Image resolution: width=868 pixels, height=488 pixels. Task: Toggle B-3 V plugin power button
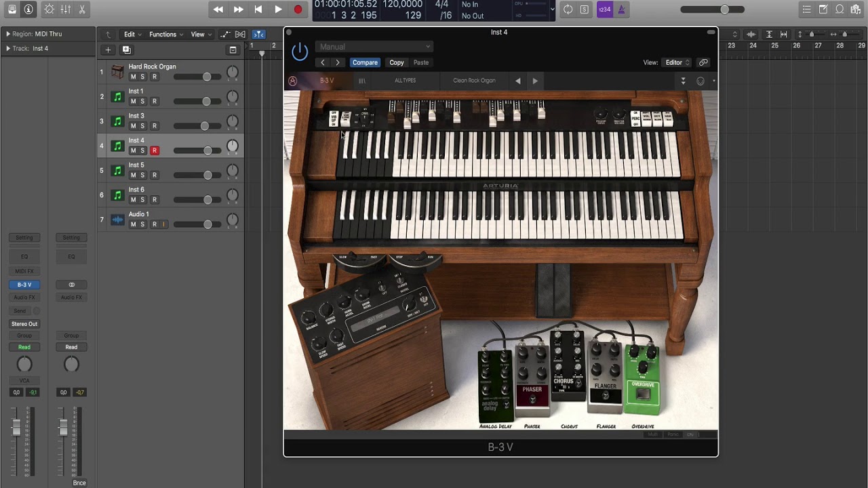pos(300,52)
